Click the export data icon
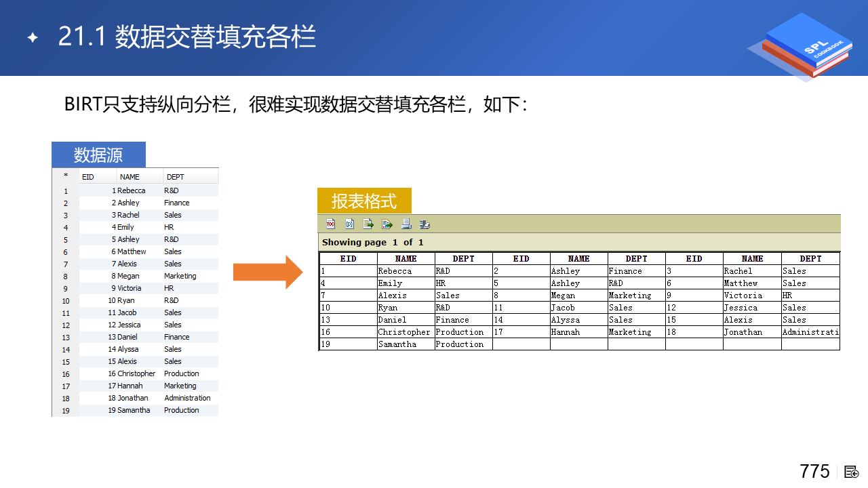The width and height of the screenshot is (868, 488). [x=368, y=224]
